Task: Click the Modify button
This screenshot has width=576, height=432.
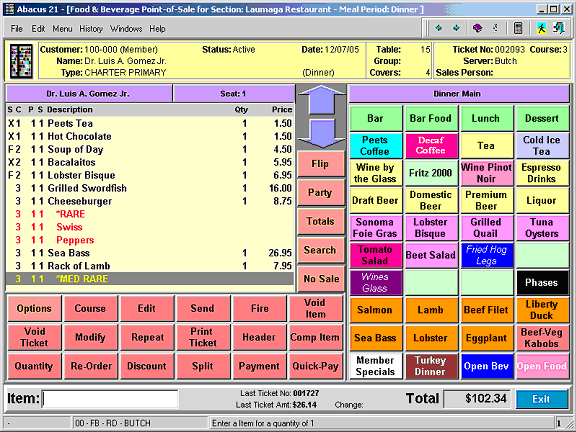Action: tap(90, 337)
